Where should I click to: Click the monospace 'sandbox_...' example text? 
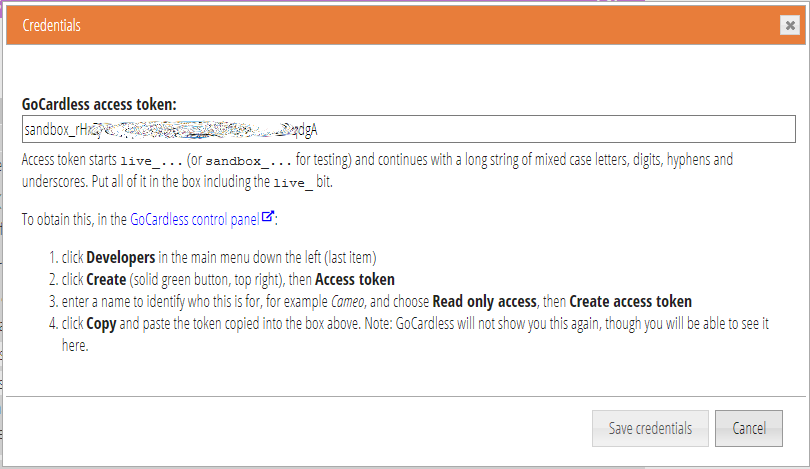(248, 161)
